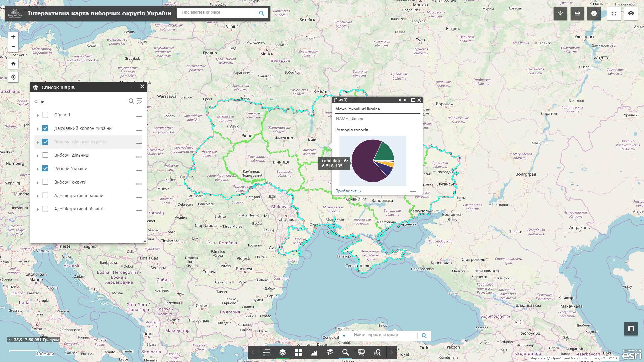Enable the 'Області' layer checkbox

click(45, 115)
